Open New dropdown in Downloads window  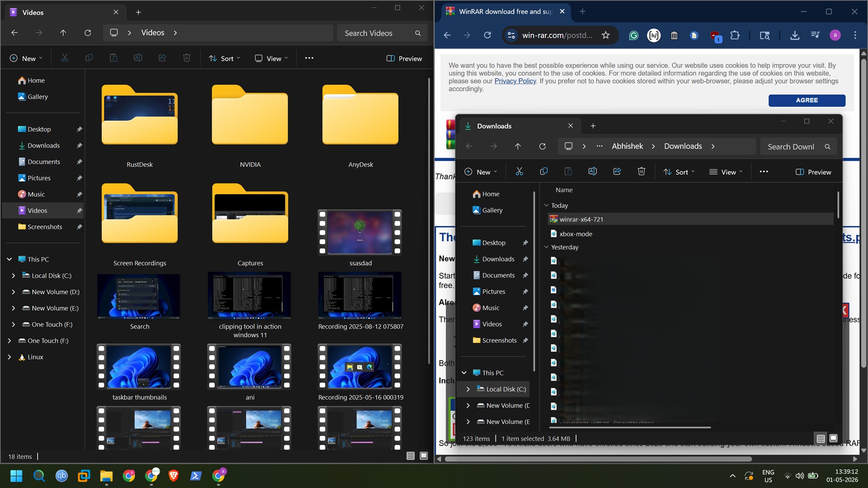[481, 172]
